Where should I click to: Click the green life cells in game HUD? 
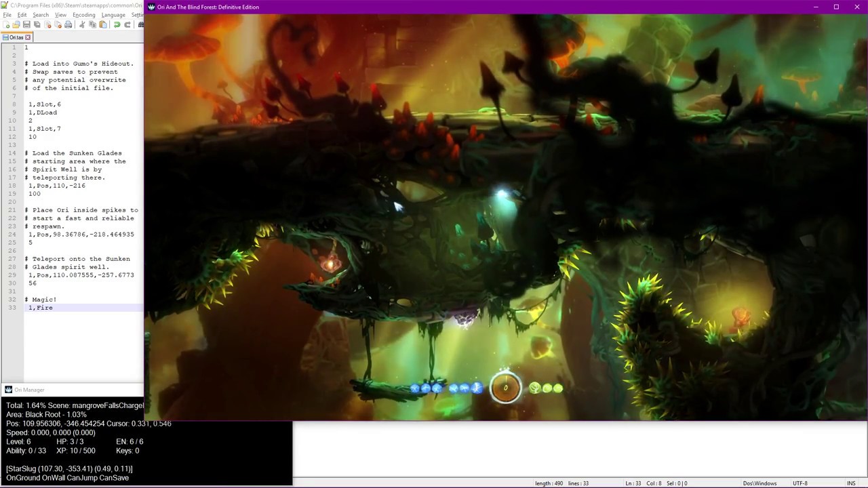pos(546,388)
